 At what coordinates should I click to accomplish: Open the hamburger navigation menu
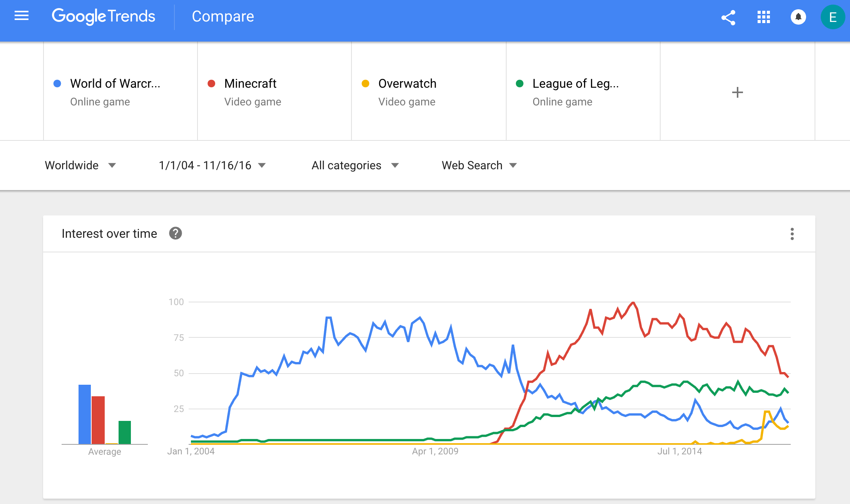[x=22, y=16]
